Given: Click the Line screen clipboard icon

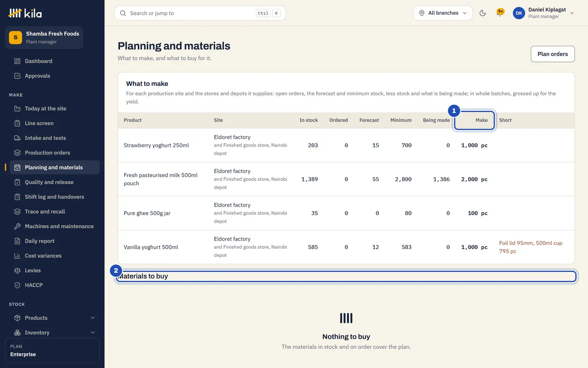Looking at the screenshot, I should 17,123.
